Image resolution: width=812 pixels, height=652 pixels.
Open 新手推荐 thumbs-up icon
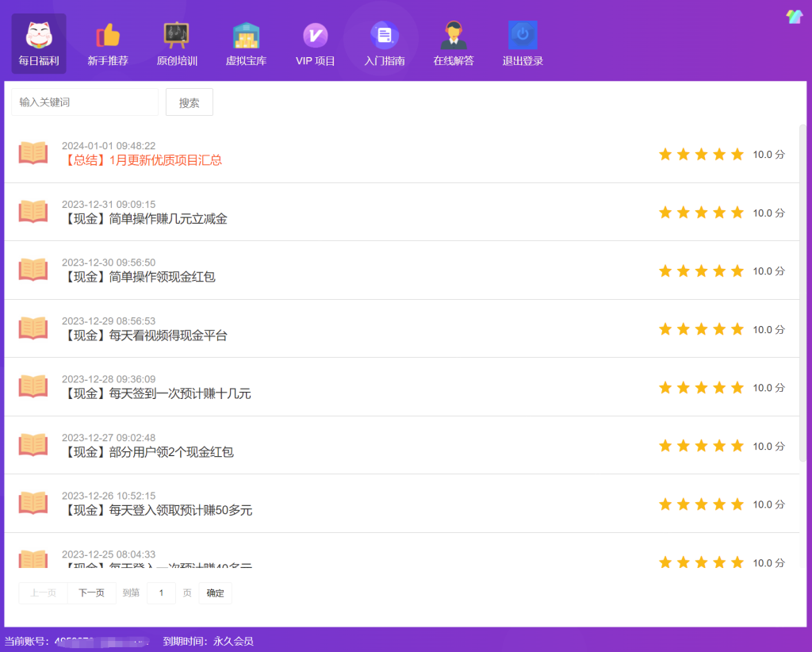click(108, 36)
